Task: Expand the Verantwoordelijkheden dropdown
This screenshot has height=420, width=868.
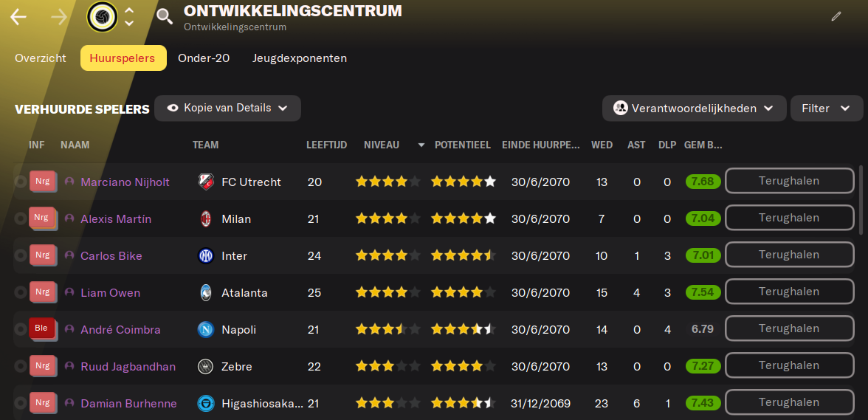Action: (693, 109)
